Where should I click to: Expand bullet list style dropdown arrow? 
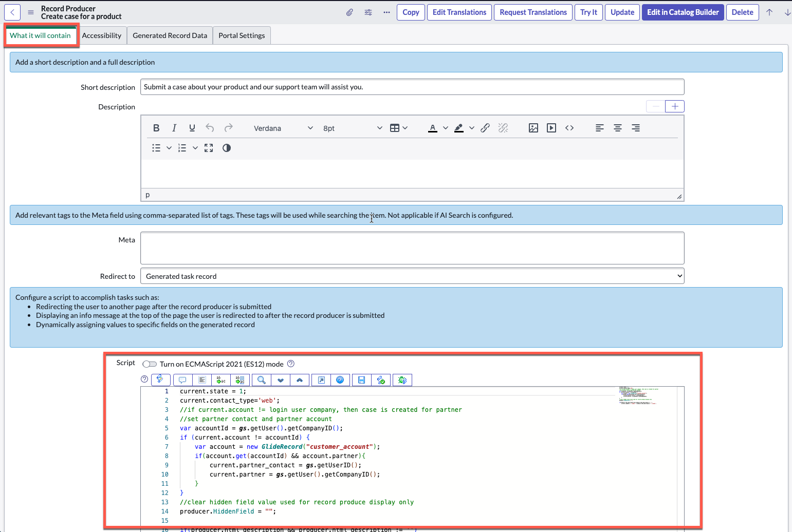[x=169, y=148]
